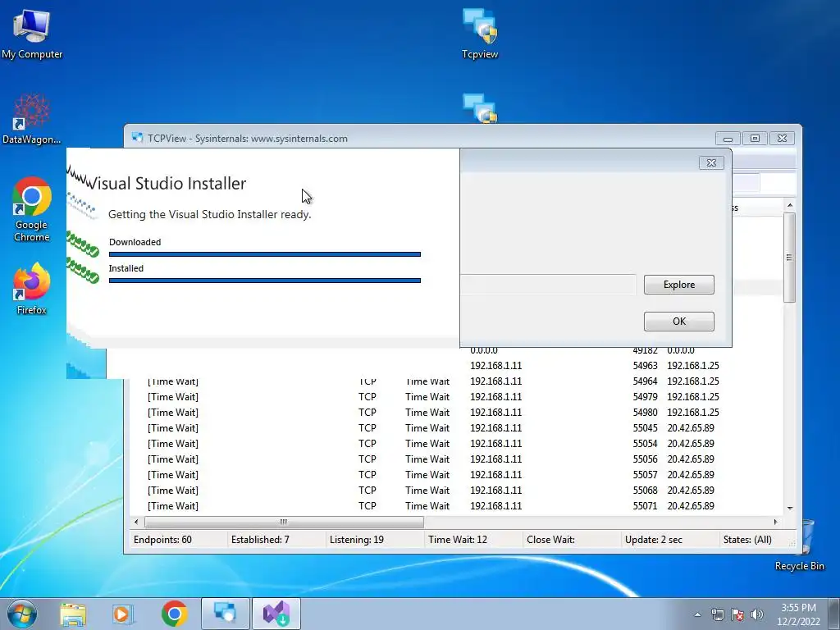Switch to TCPView taskbar button

point(226,614)
